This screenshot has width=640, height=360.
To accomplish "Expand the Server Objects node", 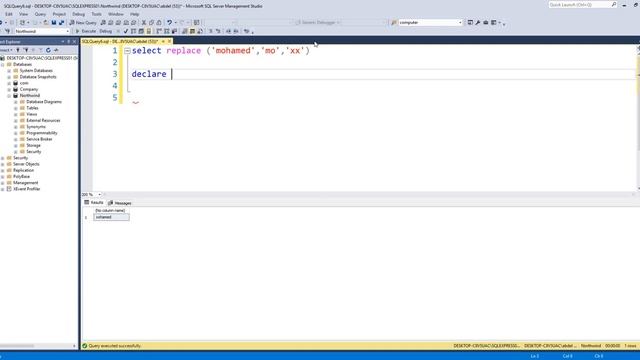I will point(2,164).
